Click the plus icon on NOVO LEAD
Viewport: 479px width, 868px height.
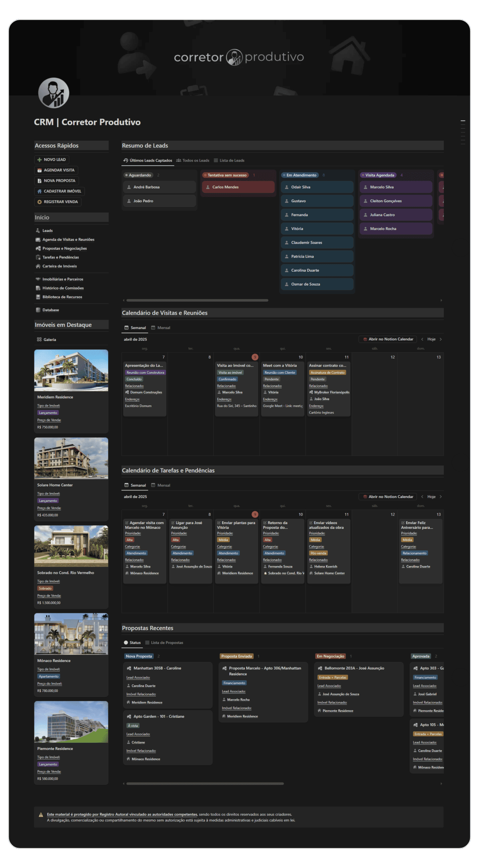[x=40, y=160]
